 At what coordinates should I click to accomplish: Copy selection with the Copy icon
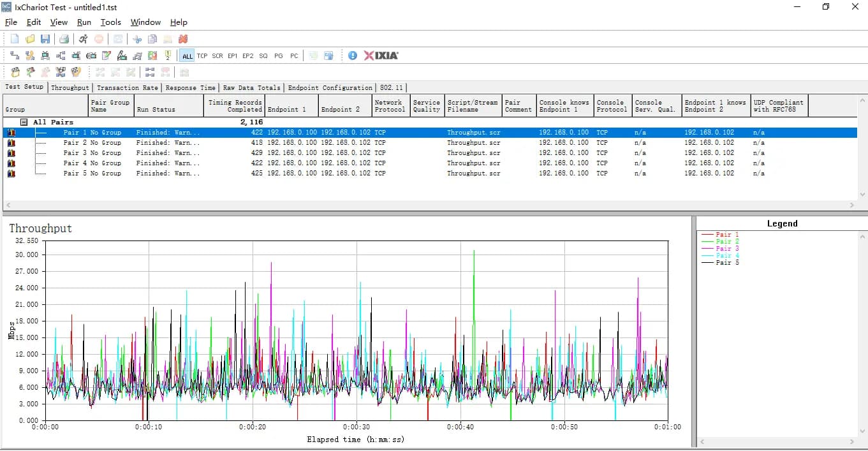(x=152, y=39)
